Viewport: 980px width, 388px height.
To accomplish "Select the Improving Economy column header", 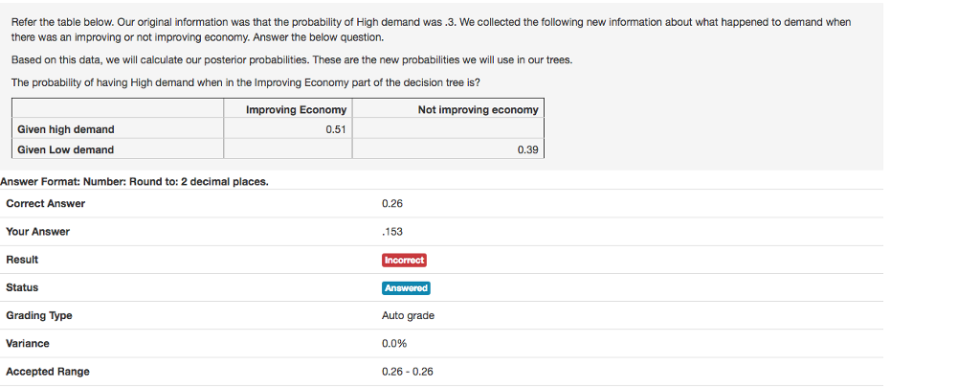I will (x=296, y=110).
